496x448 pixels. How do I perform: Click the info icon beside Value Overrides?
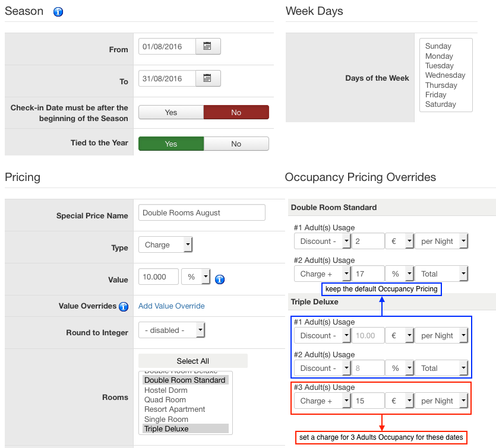[124, 306]
